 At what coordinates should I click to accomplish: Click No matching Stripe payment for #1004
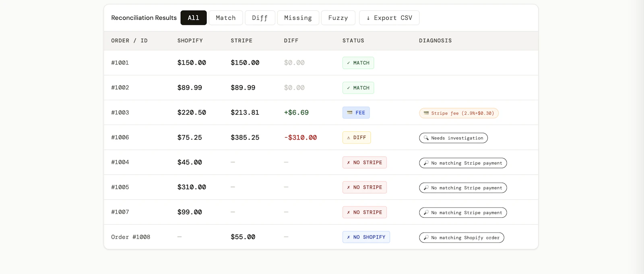[463, 163]
